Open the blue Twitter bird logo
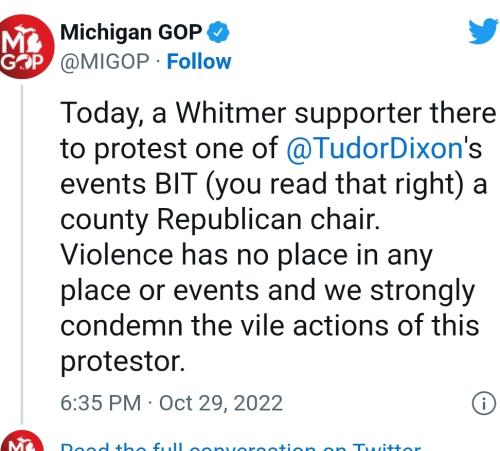The height and width of the screenshot is (451, 500). pyautogui.click(x=483, y=31)
